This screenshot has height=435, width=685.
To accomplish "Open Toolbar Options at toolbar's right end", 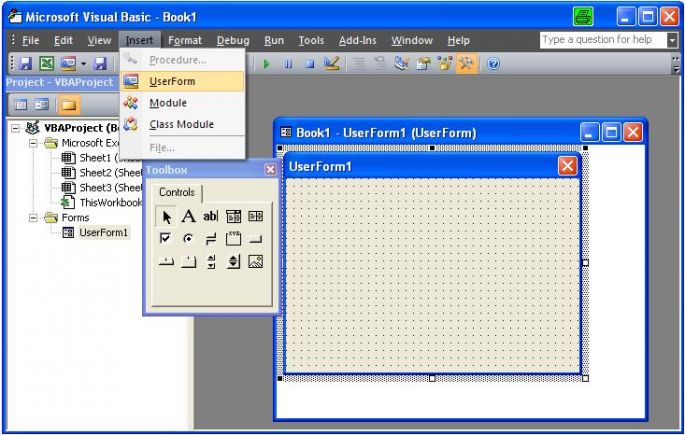I will [676, 64].
